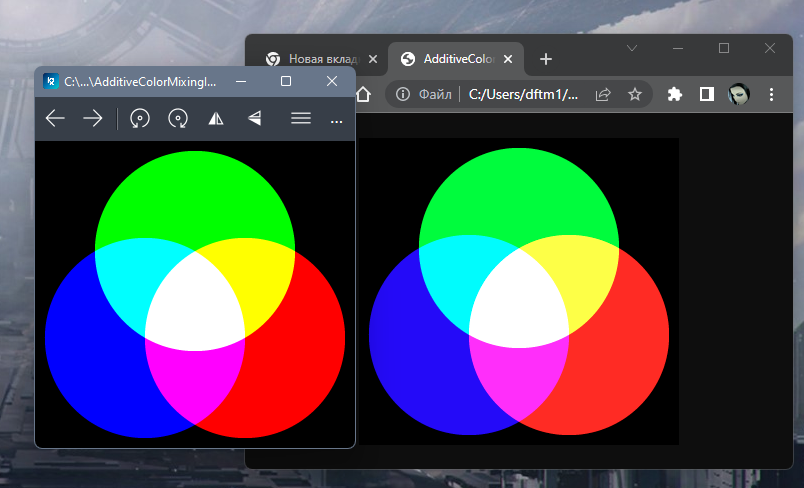Open Chrome three-dot menu
This screenshot has height=488, width=804.
(x=771, y=95)
